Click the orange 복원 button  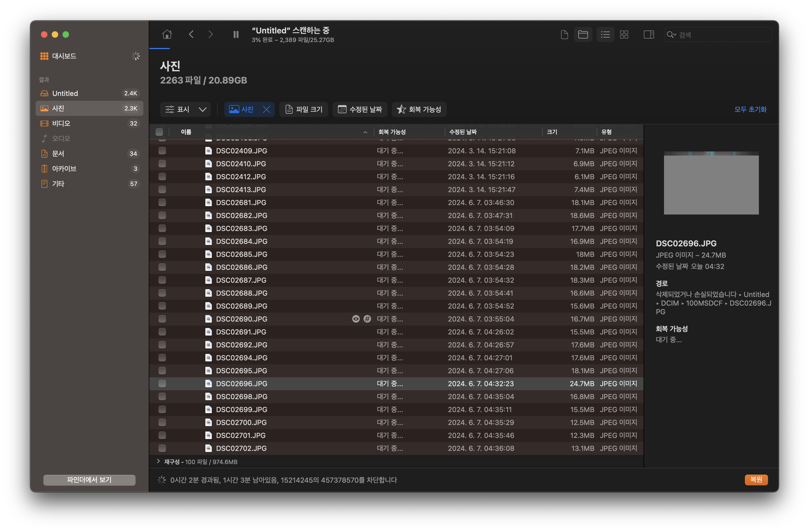[756, 479]
